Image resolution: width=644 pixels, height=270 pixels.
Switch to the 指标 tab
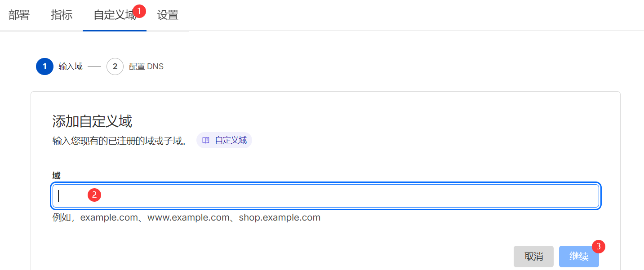click(x=62, y=15)
